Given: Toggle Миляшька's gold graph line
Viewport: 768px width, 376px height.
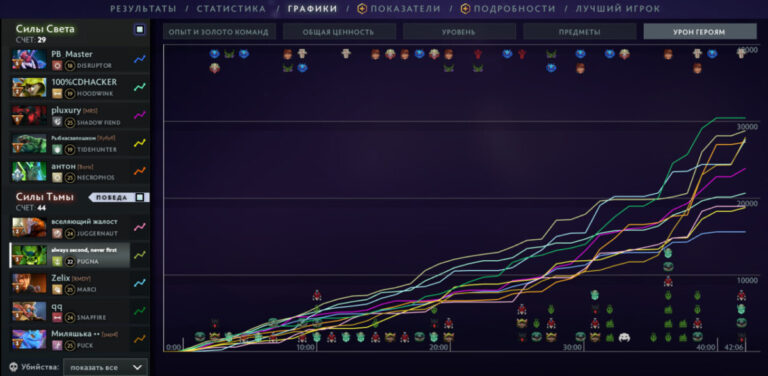Looking at the screenshot, I should [140, 338].
